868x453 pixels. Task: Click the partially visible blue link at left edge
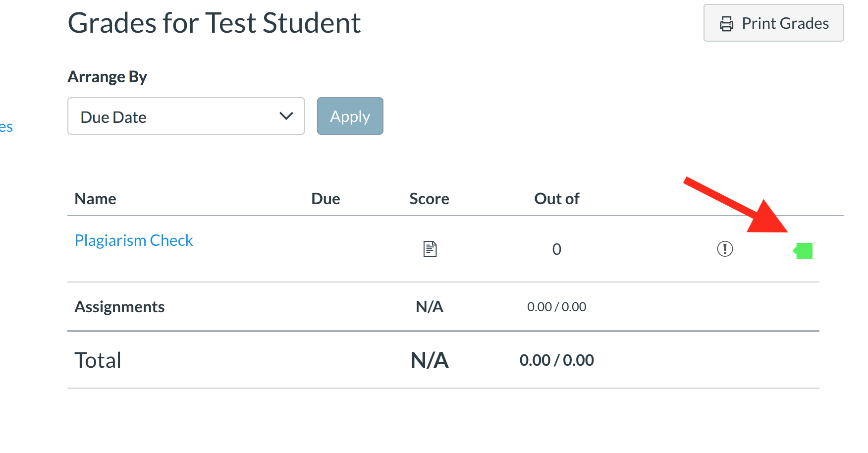pos(6,127)
